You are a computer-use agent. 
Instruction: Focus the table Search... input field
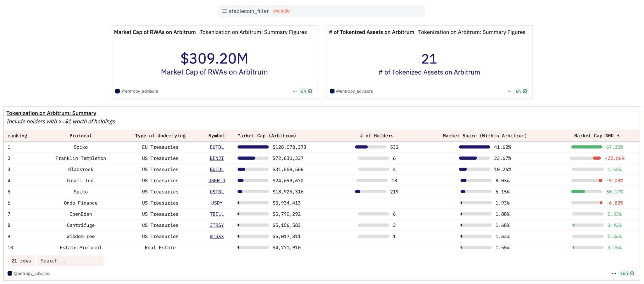coord(70,261)
